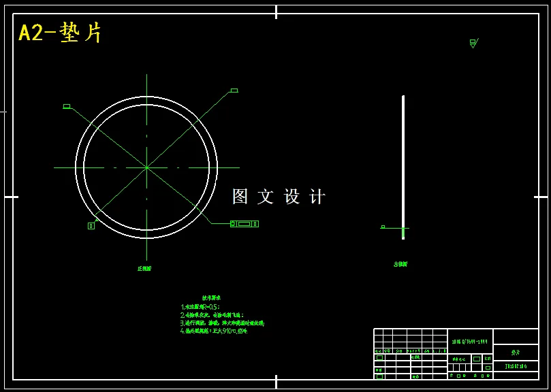The width and height of the screenshot is (551, 392).
Task: Click the "垫片" part name in title block
Action: (516, 353)
